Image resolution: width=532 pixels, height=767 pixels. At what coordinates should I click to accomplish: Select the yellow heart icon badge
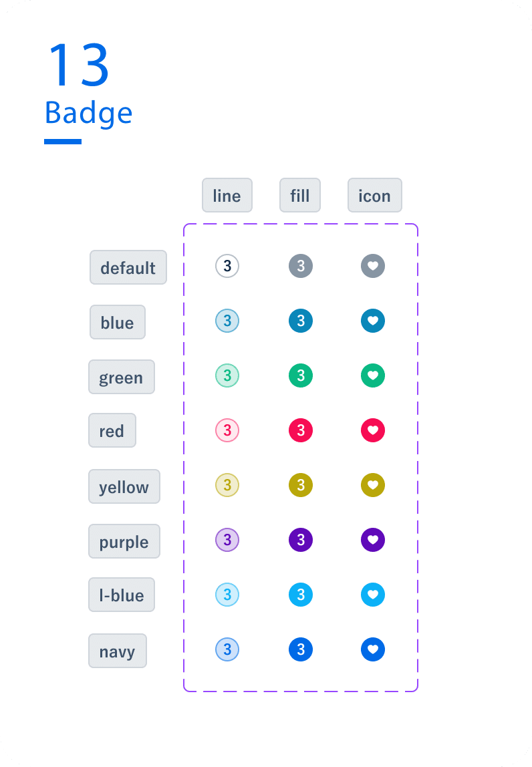pos(373,484)
